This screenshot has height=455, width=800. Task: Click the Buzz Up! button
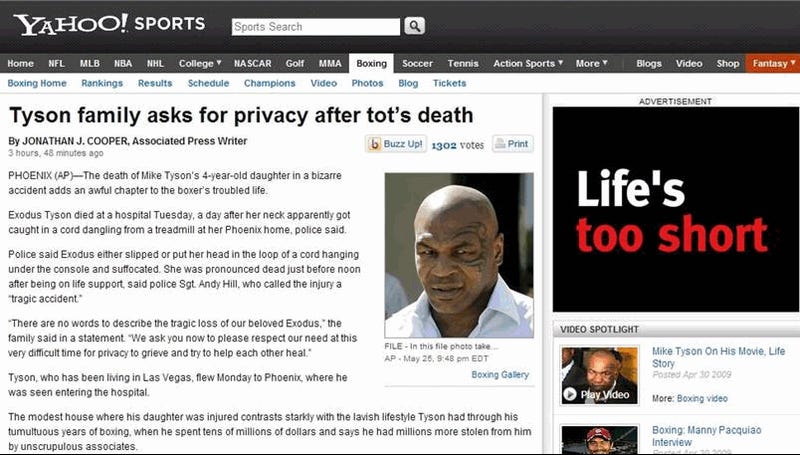pos(396,144)
